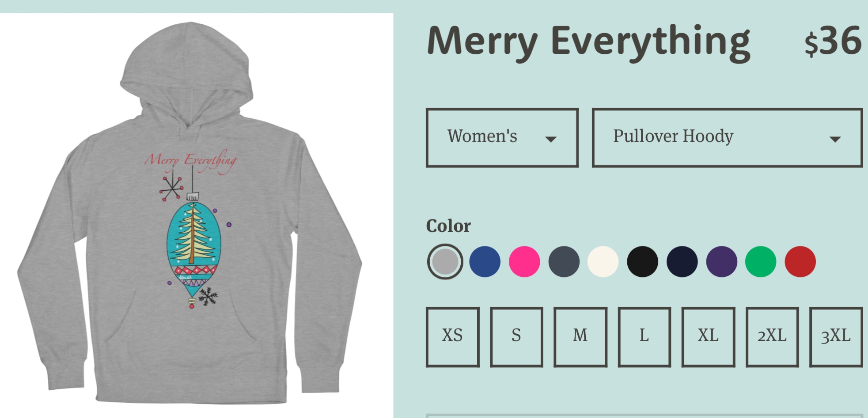Screen dimensions: 868x418
Task: Select the charcoal slate color swatch
Action: coord(564,262)
